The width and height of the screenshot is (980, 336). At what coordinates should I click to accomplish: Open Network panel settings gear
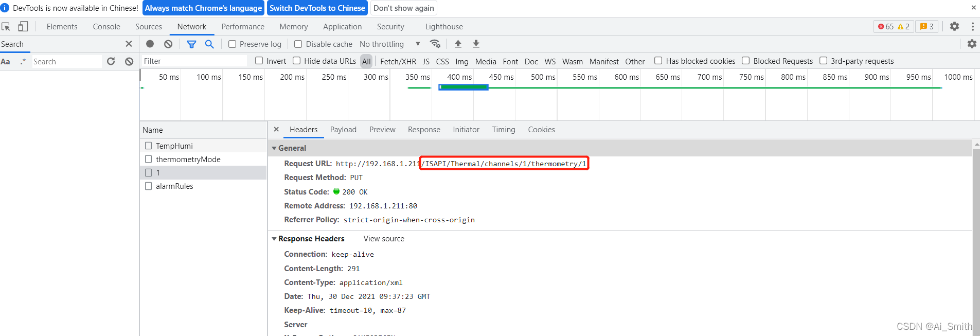click(972, 44)
